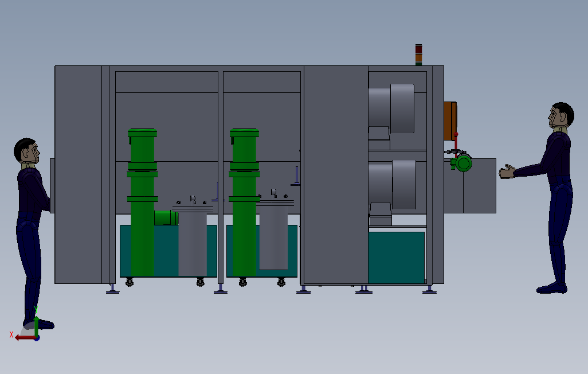Select the lower gray cylindrical motor
Viewport: 588px width, 374px height.
(x=392, y=185)
